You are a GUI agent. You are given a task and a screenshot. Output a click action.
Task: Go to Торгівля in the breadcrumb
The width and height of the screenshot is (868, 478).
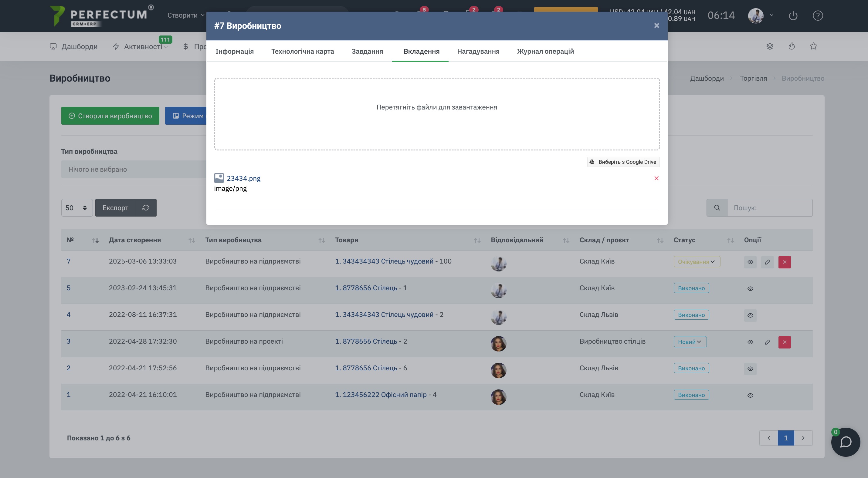pos(753,78)
